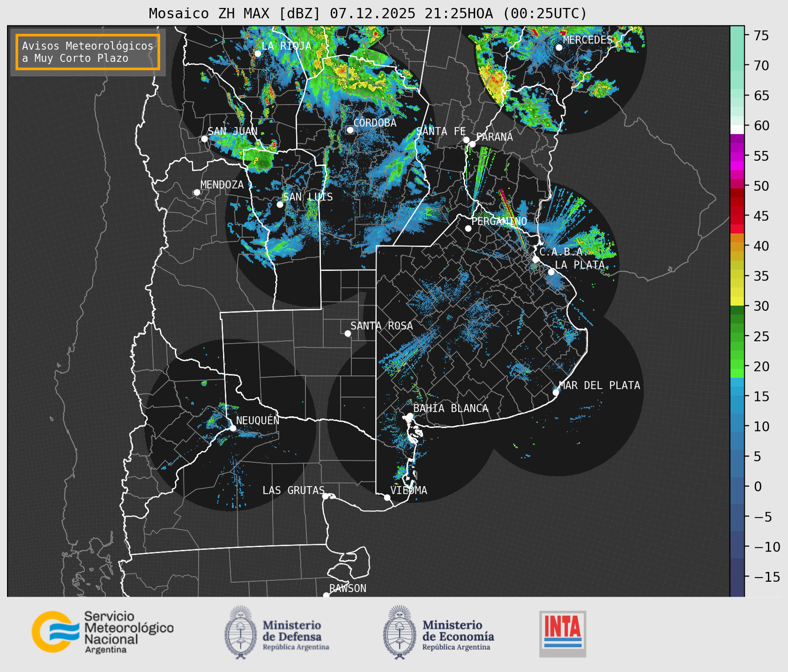Click the Las Grutas city marker

tap(326, 496)
